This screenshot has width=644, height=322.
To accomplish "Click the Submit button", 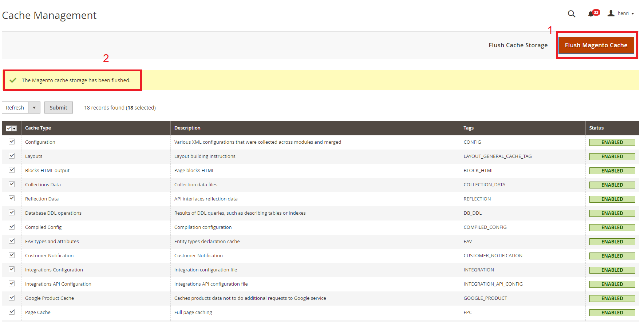I will pos(59,107).
